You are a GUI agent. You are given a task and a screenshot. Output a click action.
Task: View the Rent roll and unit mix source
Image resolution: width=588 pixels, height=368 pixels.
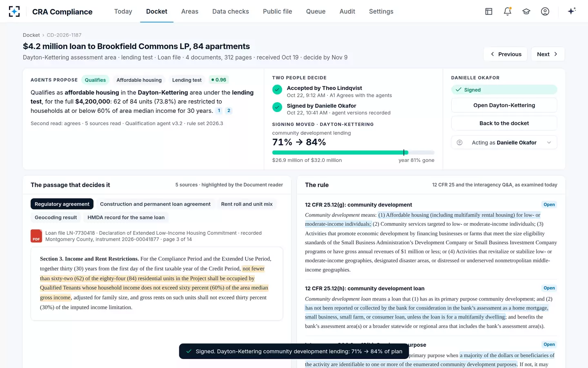[247, 204]
